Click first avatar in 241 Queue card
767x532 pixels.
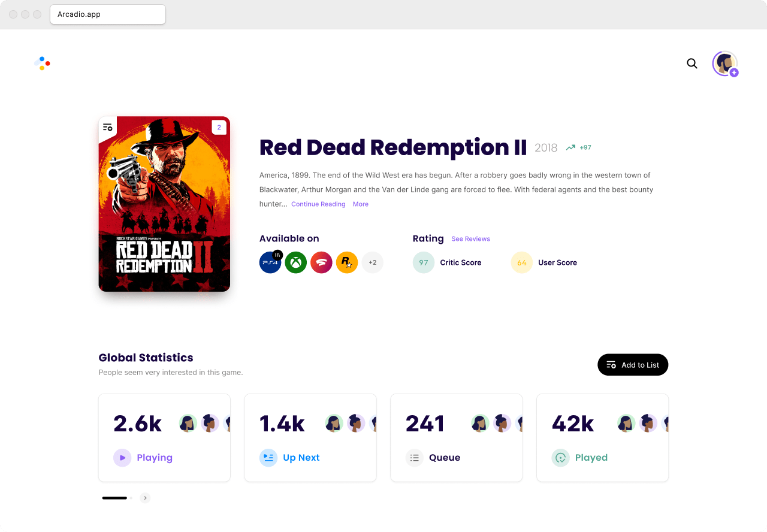[480, 424]
